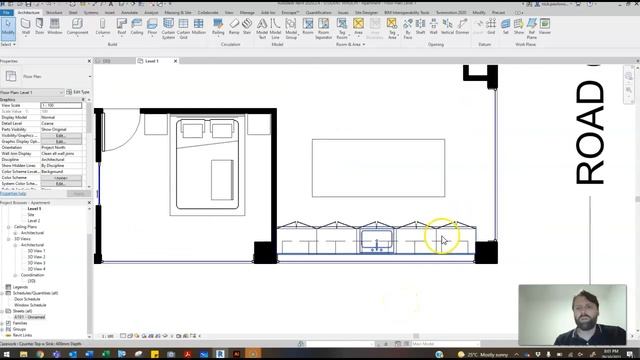
Task: Switch to the Manage ribbon tab
Action: point(247,13)
